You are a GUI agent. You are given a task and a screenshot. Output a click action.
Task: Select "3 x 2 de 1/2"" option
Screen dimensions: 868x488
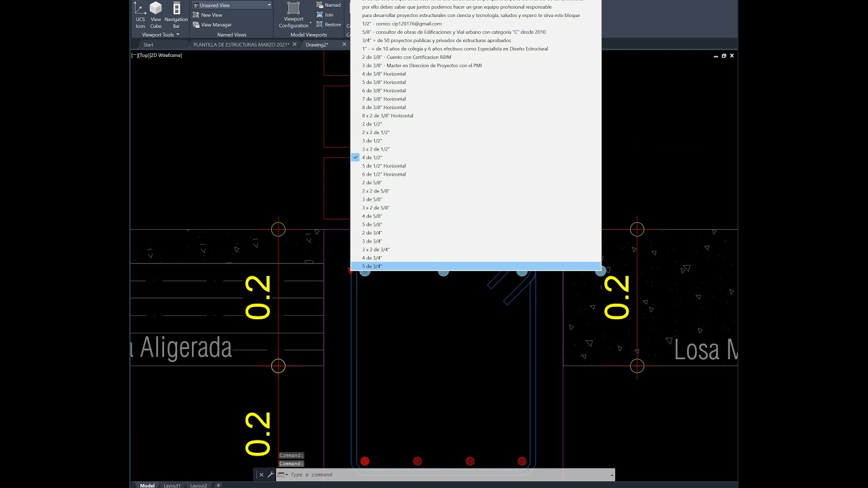(475, 149)
